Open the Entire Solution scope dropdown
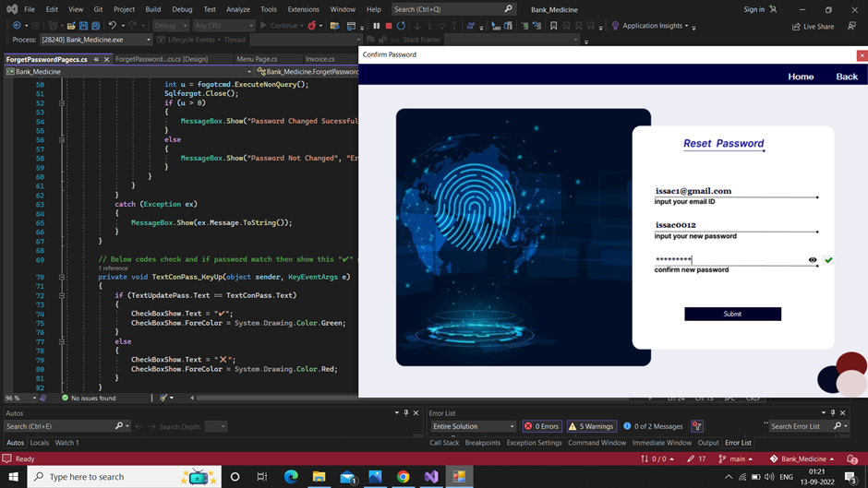The height and width of the screenshot is (488, 868). (473, 426)
